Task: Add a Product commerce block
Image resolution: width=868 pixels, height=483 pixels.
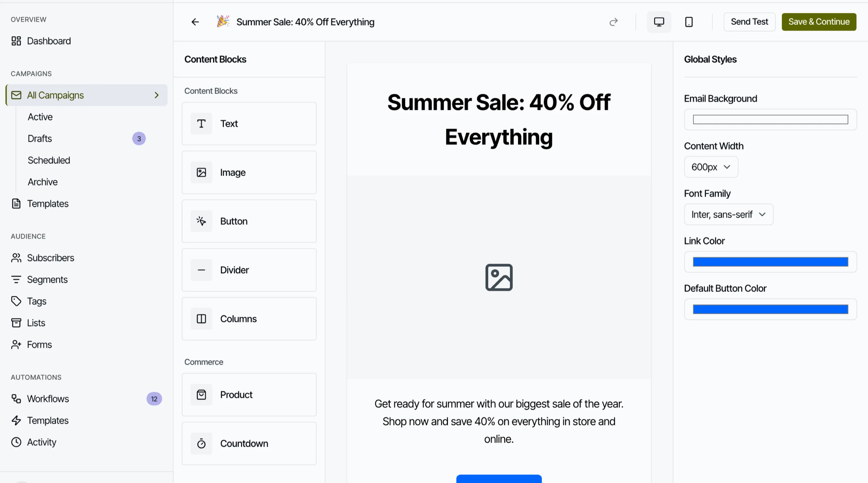Action: 249,395
